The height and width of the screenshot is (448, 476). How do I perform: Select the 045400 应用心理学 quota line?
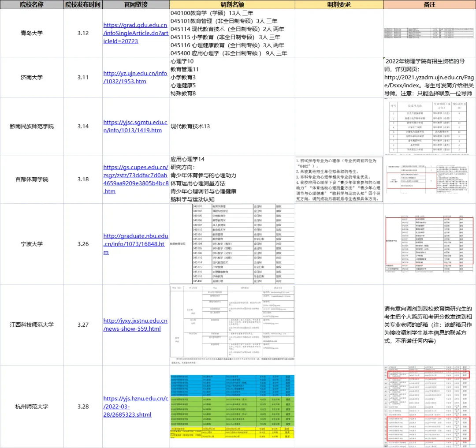pos(229,53)
